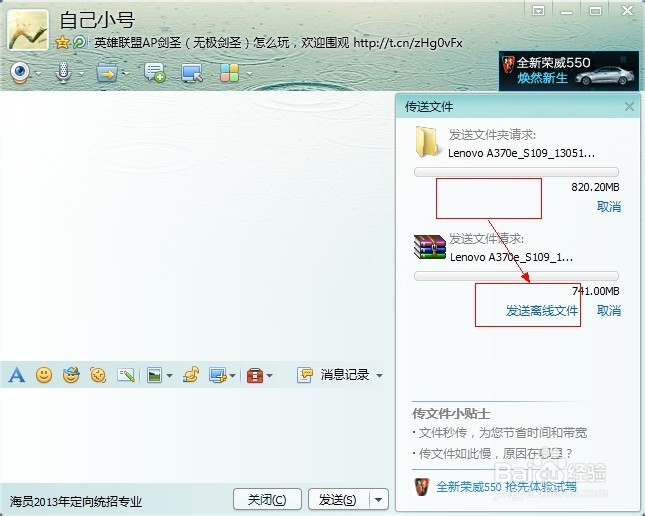The image size is (645, 516).
Task: Click the WinRAR archive icon in transfer list
Action: (429, 247)
